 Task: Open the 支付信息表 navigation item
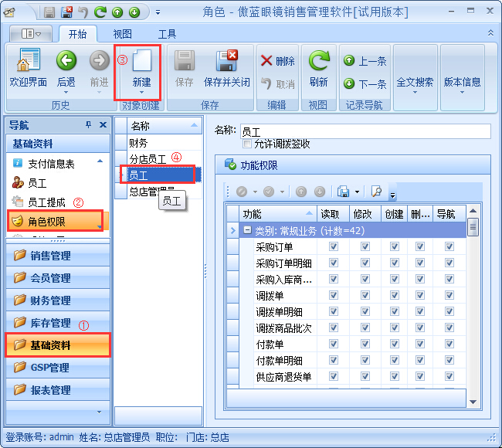pos(51,164)
